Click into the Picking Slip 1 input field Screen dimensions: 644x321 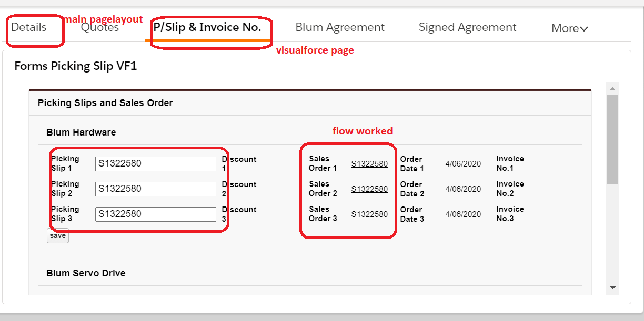[x=156, y=163]
